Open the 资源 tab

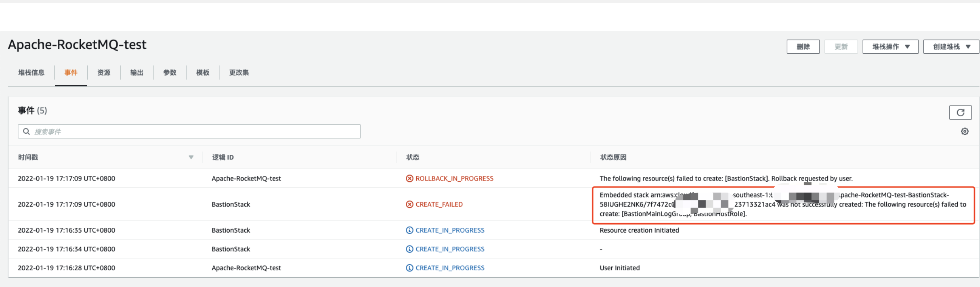click(x=104, y=73)
